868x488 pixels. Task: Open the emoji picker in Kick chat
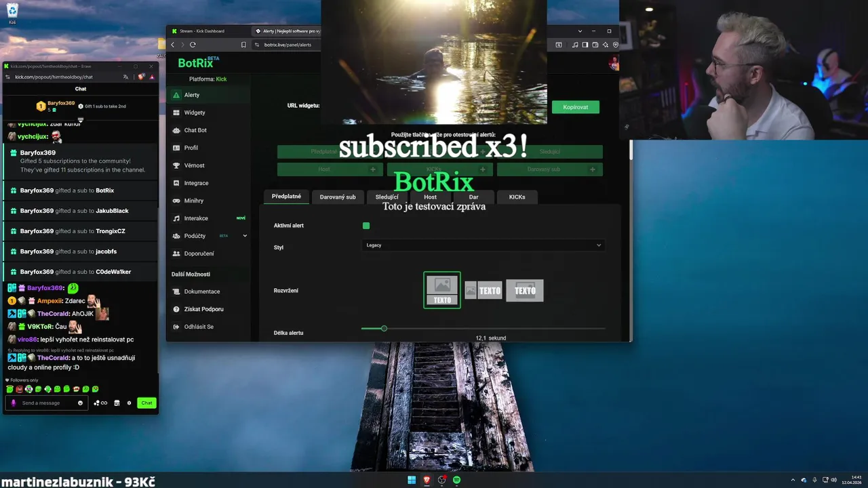tap(80, 403)
